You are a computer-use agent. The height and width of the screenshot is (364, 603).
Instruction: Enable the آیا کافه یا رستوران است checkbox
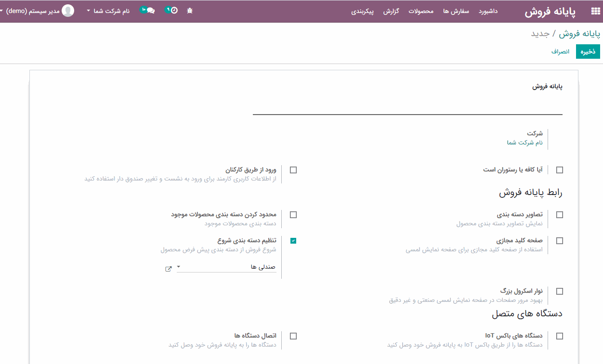tap(559, 170)
